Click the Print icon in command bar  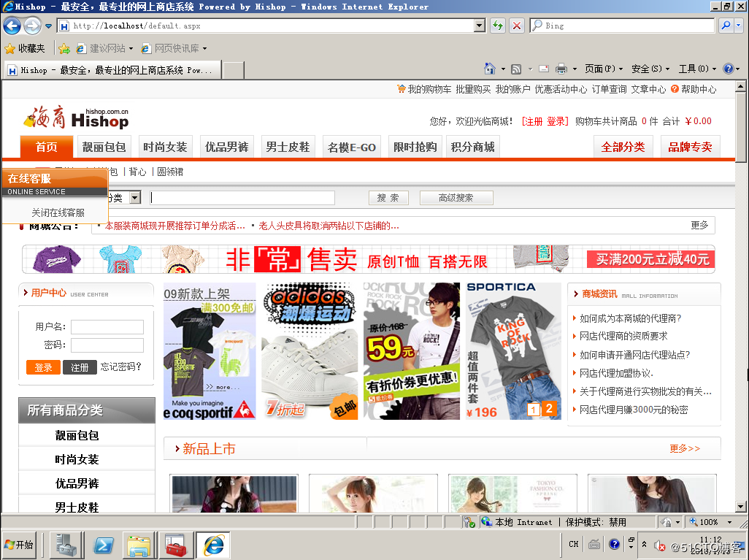pos(561,69)
